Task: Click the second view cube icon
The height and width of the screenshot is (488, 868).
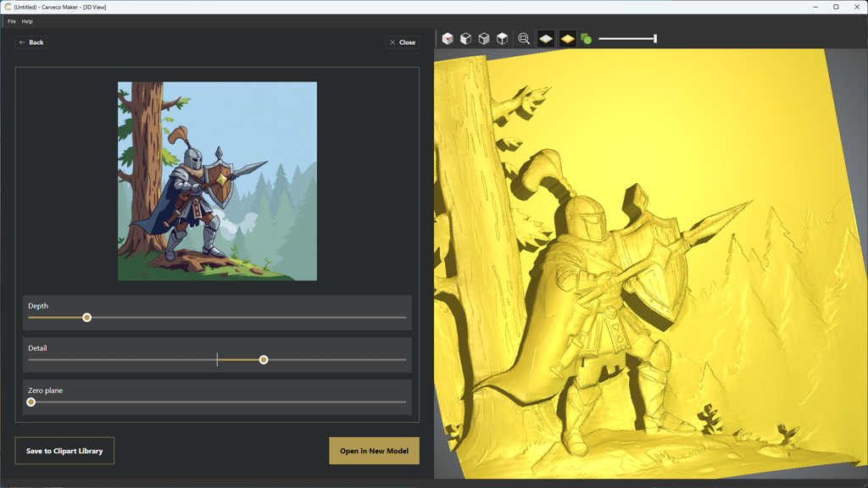Action: click(465, 39)
